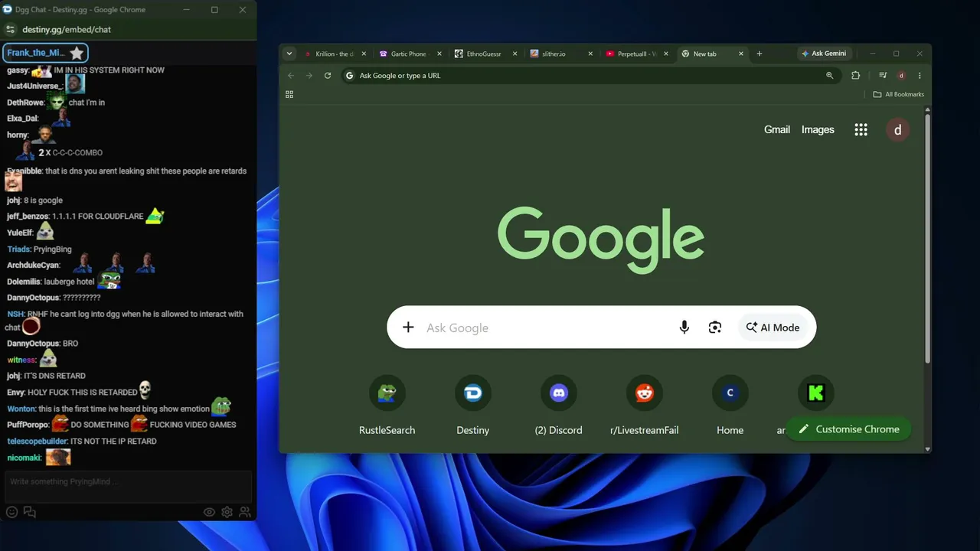Open the Chrome profile avatar in toolbar
The height and width of the screenshot is (551, 980).
click(901, 76)
